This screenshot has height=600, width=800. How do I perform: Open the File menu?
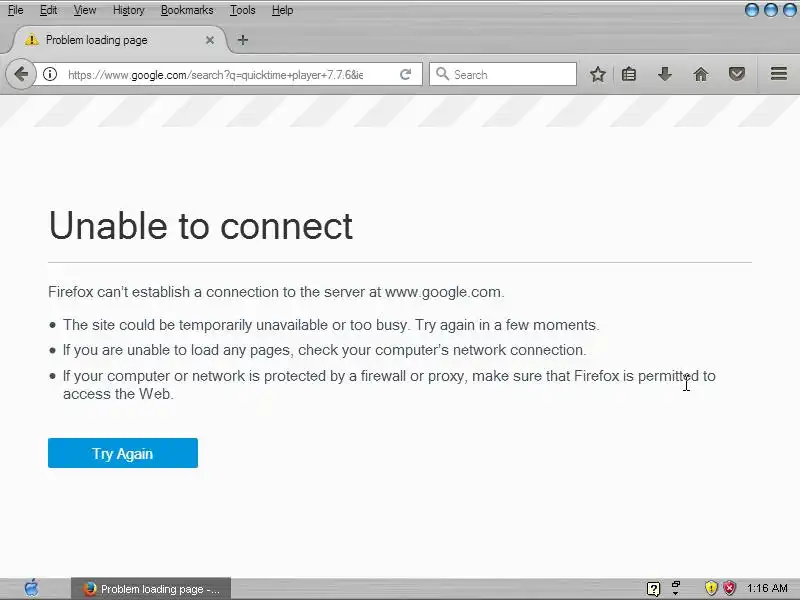click(15, 10)
